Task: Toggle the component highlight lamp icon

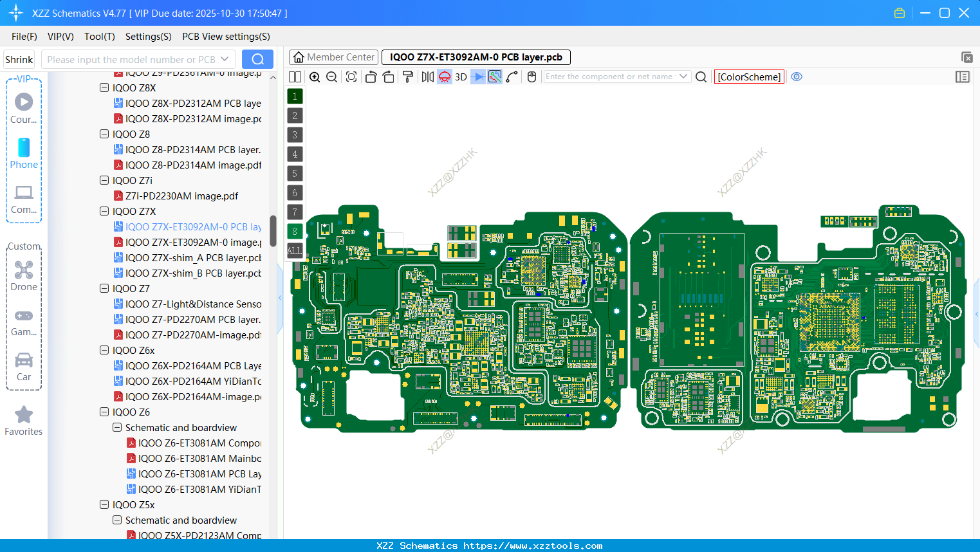Action: 444,77
